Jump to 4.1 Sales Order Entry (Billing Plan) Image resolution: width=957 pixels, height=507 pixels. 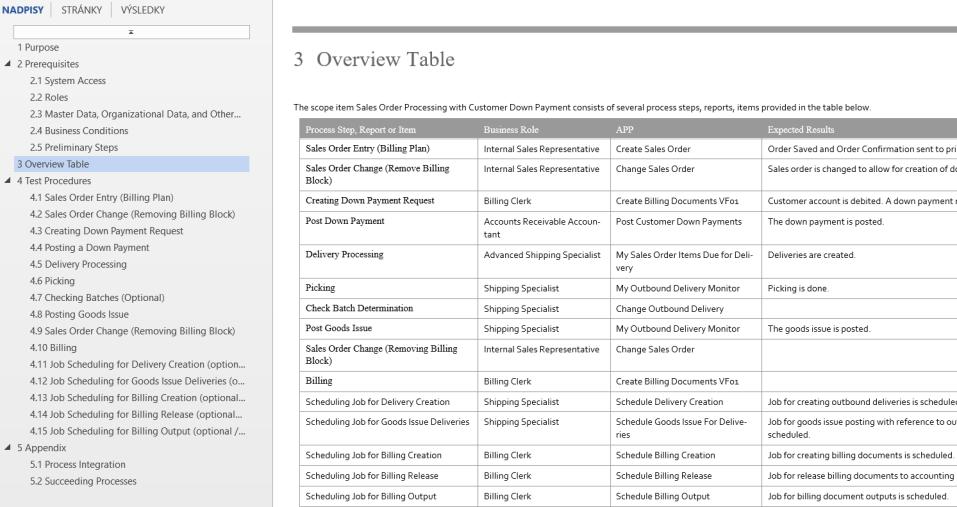pos(101,197)
